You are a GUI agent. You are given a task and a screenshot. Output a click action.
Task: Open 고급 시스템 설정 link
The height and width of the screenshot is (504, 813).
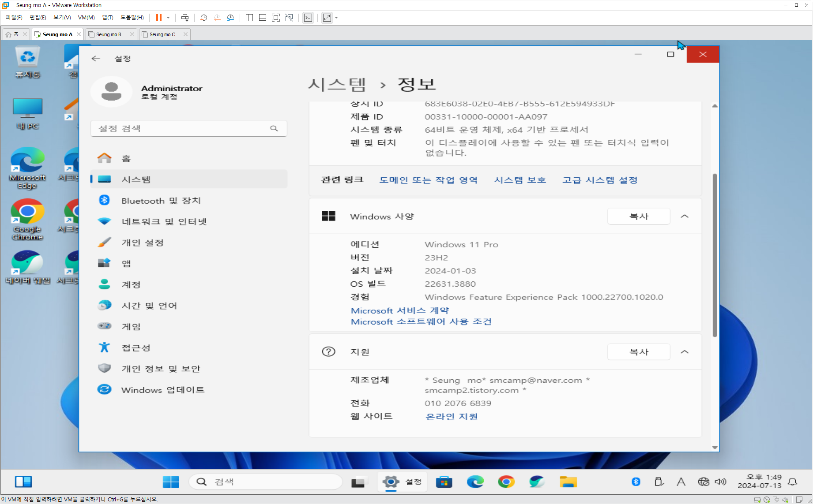point(600,180)
